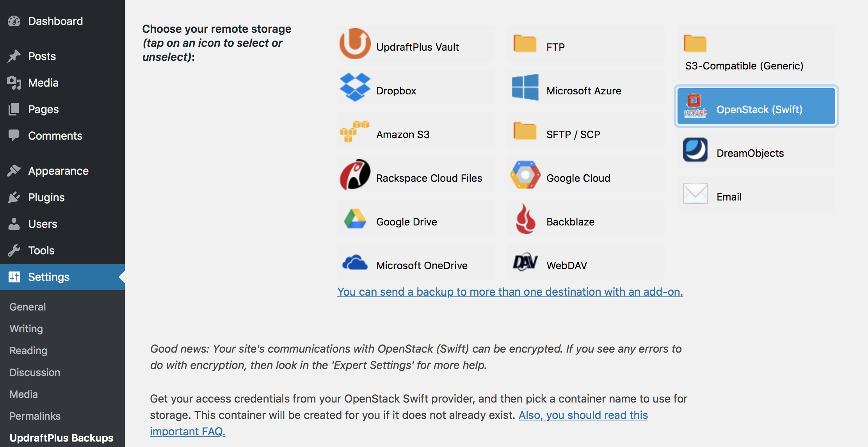Choose the WebDAV logo icon
Image resolution: width=868 pixels, height=447 pixels.
pos(525,262)
